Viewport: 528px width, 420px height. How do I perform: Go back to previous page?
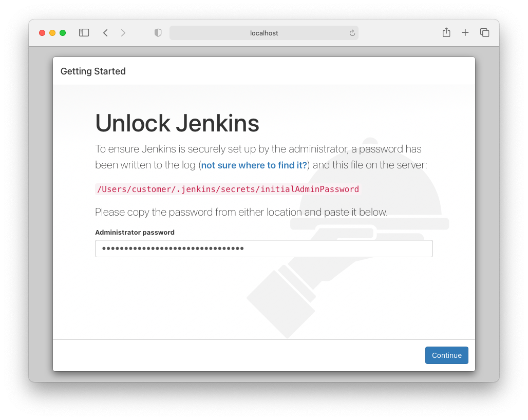(x=105, y=33)
